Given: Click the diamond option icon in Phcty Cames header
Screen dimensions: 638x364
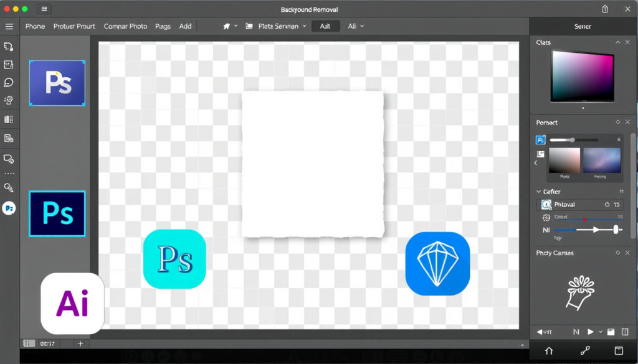Looking at the screenshot, I should coord(617,253).
